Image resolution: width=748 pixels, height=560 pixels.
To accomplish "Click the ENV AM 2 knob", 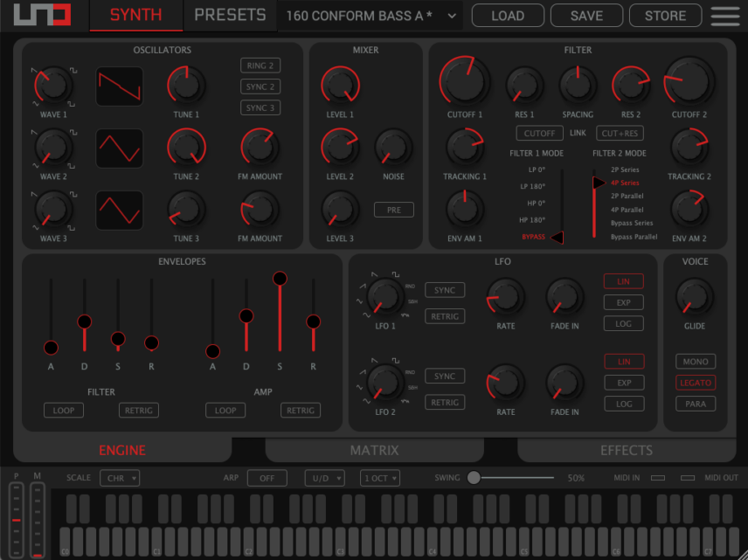I will click(689, 210).
